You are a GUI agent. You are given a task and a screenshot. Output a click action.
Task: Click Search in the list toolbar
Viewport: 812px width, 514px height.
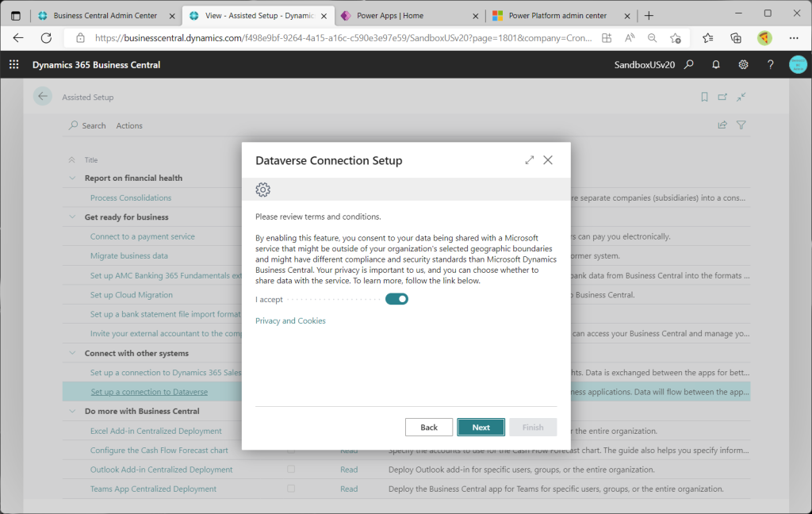tap(87, 125)
